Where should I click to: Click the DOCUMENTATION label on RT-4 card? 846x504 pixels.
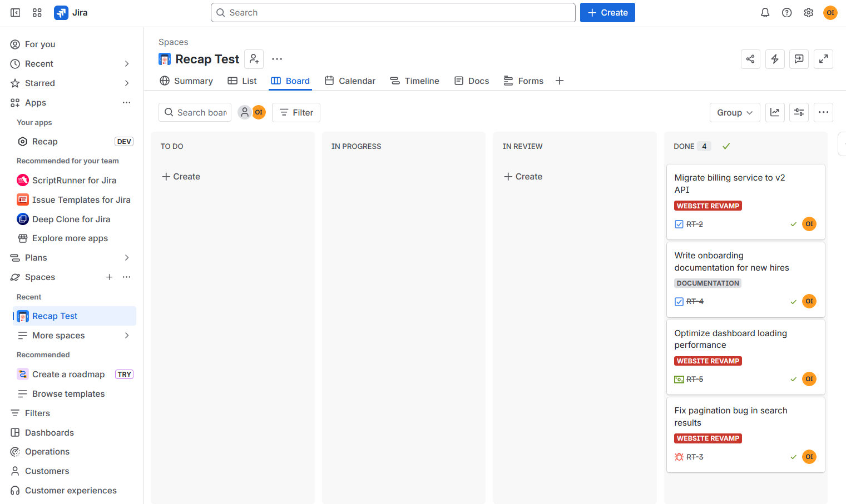[x=708, y=283]
